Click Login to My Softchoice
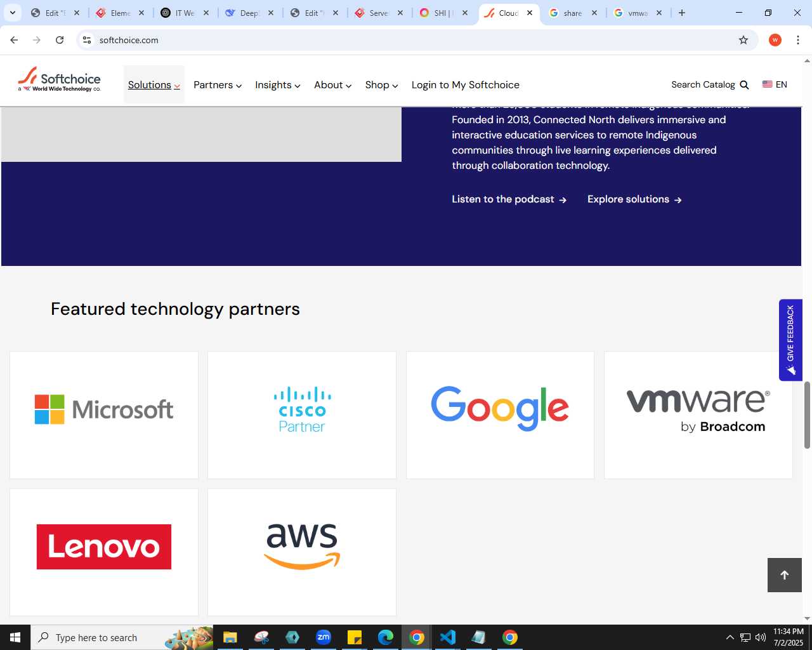This screenshot has height=650, width=812. pyautogui.click(x=465, y=85)
